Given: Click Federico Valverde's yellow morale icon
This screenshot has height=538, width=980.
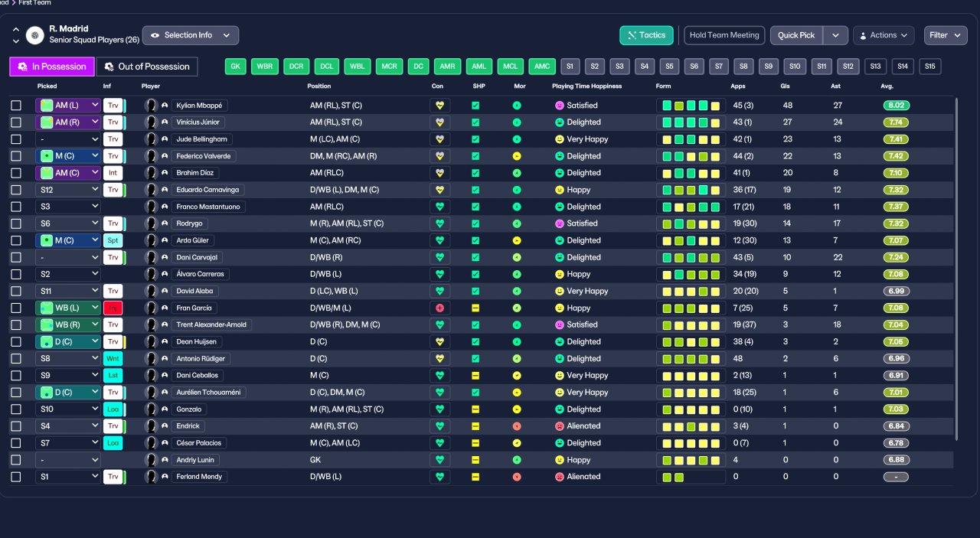Looking at the screenshot, I should point(517,156).
